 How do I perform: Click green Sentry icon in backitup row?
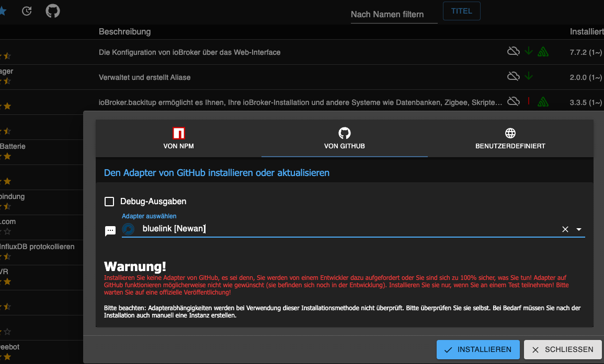click(543, 102)
